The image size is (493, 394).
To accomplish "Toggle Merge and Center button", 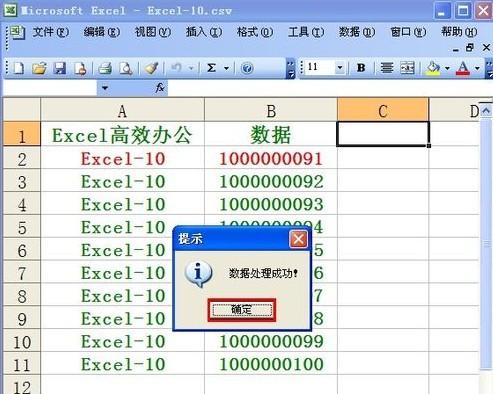I will [x=407, y=68].
